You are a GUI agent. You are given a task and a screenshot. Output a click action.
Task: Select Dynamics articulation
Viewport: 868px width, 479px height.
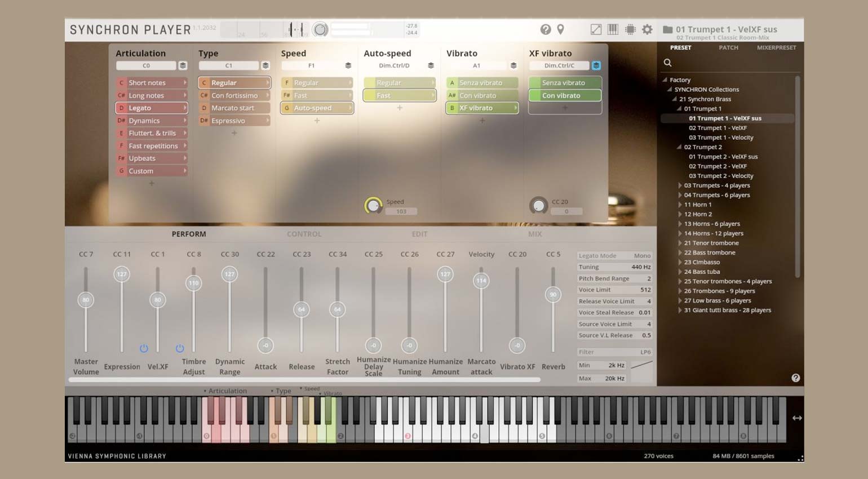[x=151, y=121]
